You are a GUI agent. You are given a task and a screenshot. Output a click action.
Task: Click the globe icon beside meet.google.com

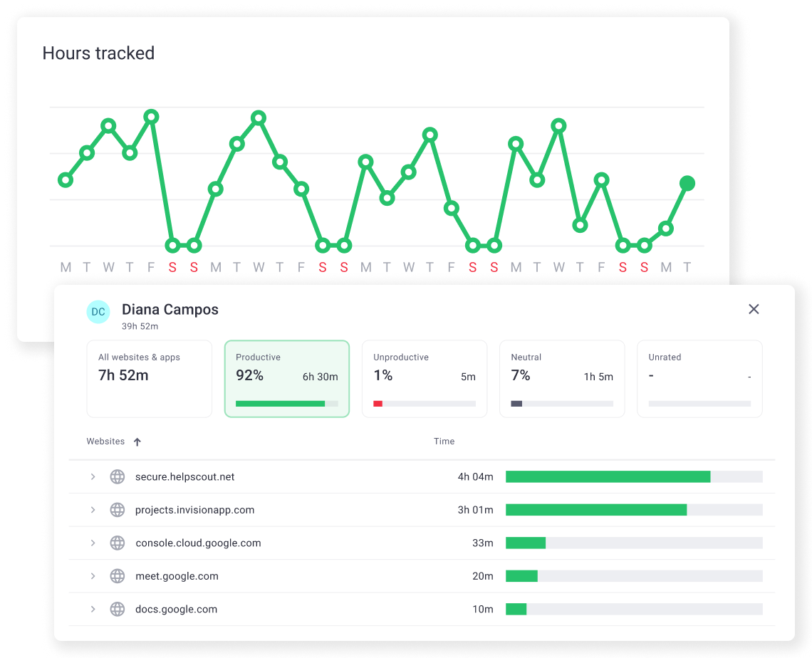118,576
